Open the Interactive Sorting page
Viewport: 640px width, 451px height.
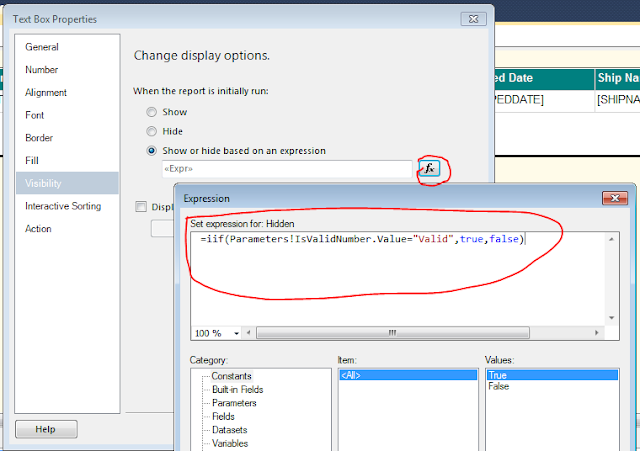pos(63,206)
